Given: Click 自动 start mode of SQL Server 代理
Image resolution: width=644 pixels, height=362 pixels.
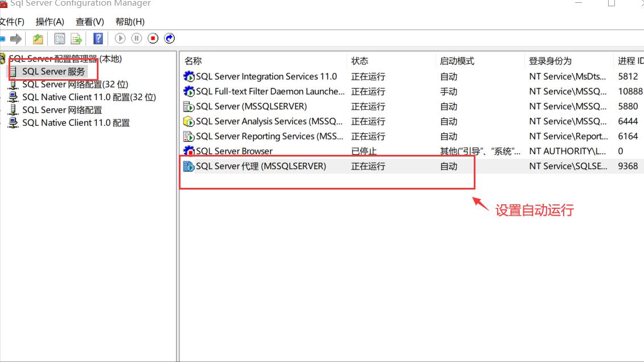Looking at the screenshot, I should coord(449,166).
